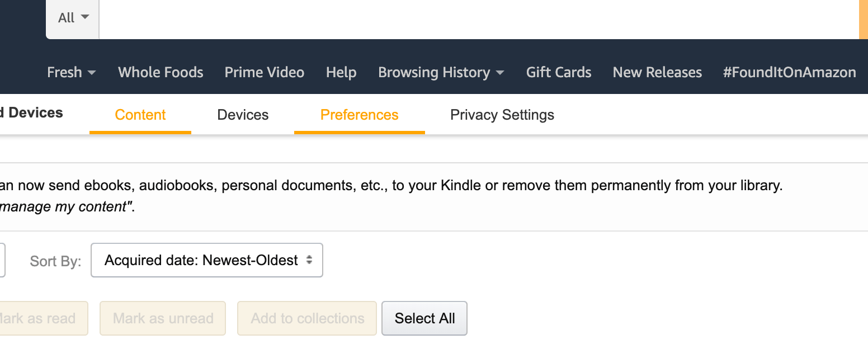
Task: Visit the Gift Cards page
Action: click(559, 72)
